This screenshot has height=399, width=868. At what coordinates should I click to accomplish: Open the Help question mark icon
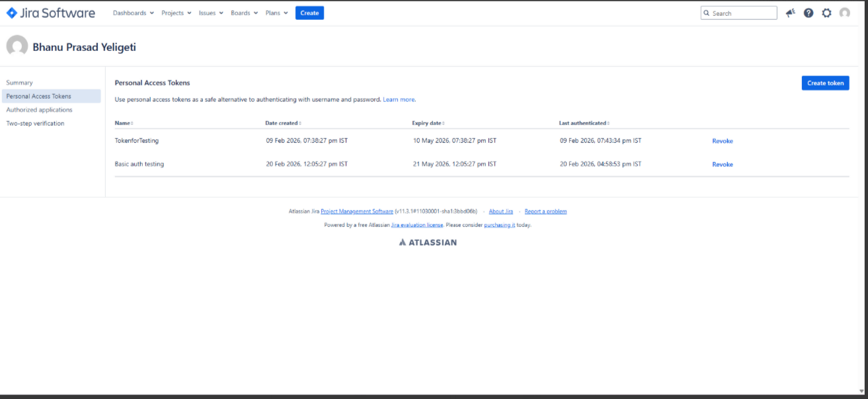[x=809, y=13]
